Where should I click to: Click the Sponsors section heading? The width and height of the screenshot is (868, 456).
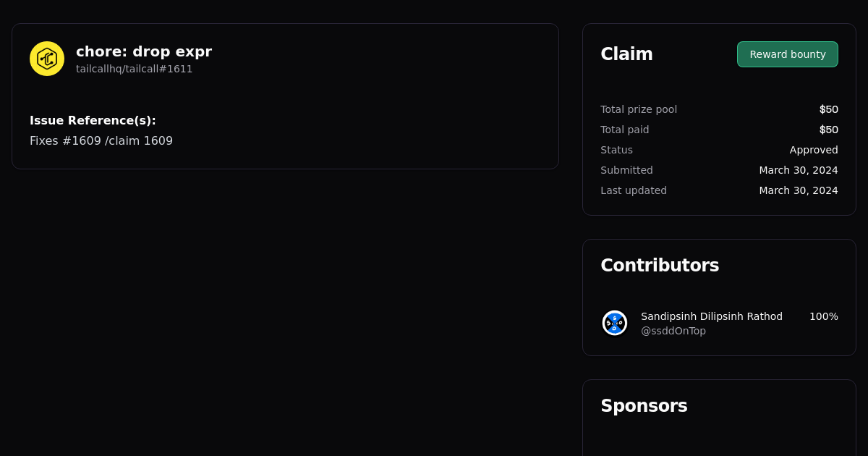tap(644, 406)
